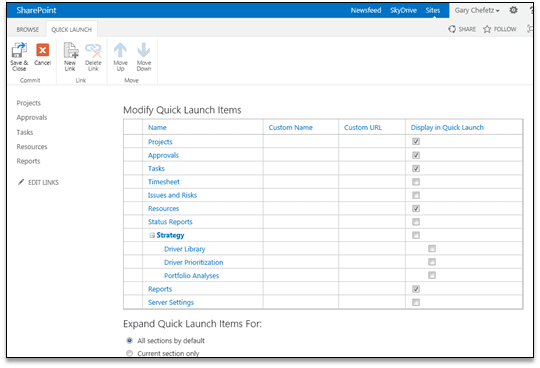Enable Driver Library checkbox
Image resolution: width=540 pixels, height=368 pixels.
pyautogui.click(x=432, y=249)
